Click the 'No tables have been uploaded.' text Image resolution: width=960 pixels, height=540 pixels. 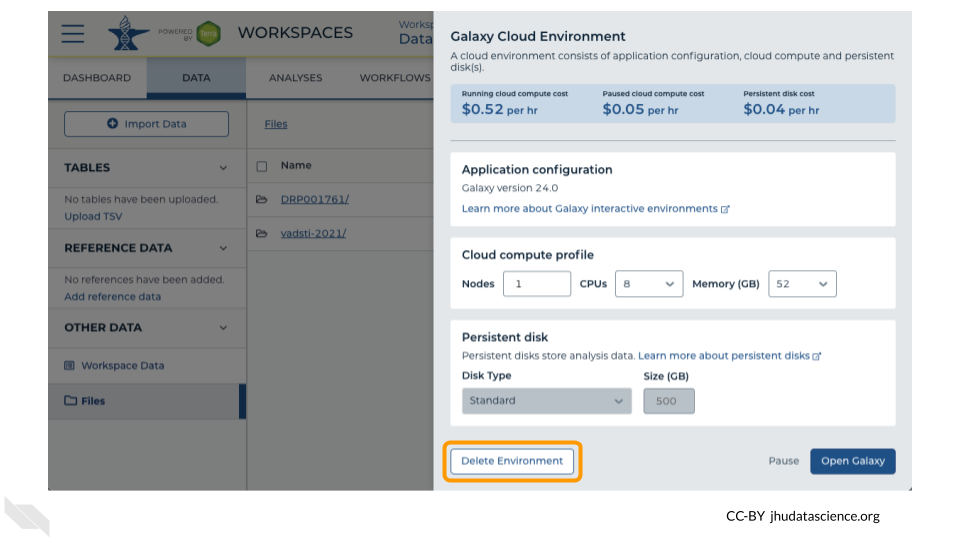tap(141, 200)
